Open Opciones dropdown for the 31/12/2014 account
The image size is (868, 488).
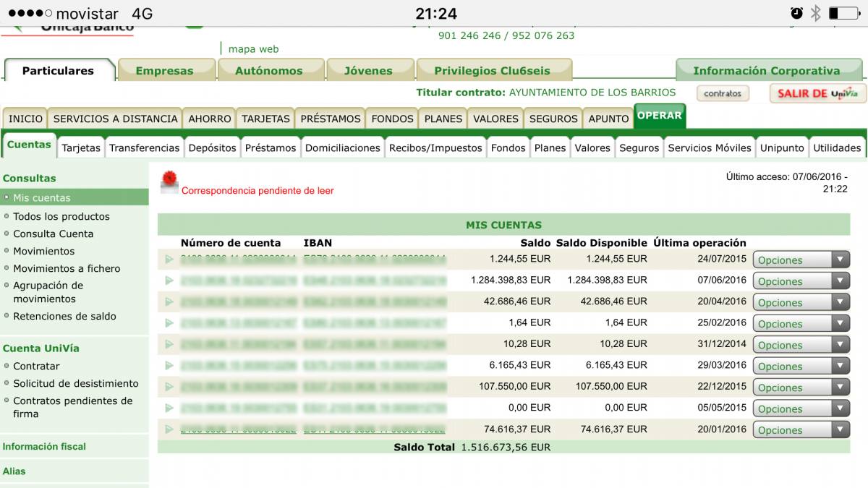pos(801,345)
